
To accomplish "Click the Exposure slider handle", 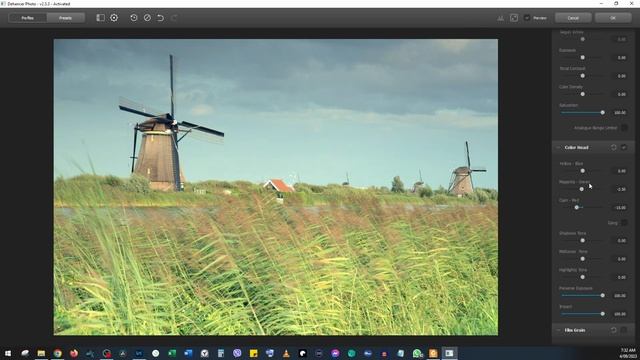I will 582,58.
